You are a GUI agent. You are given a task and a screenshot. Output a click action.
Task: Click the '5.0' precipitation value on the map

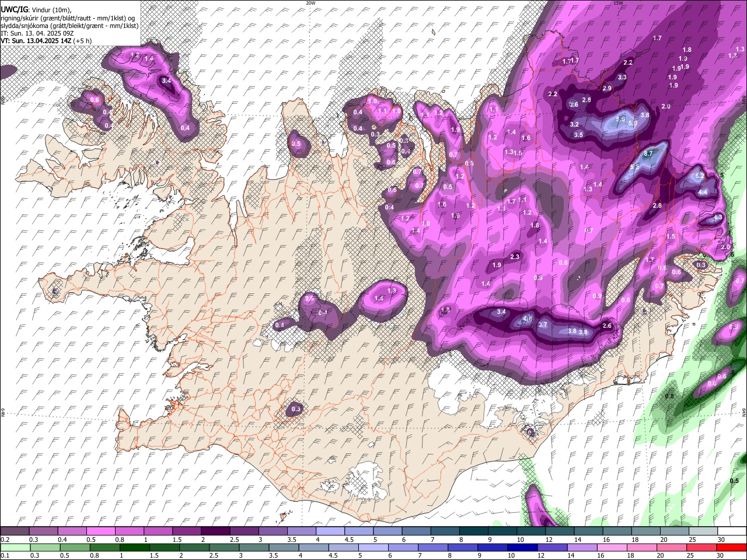point(633,124)
